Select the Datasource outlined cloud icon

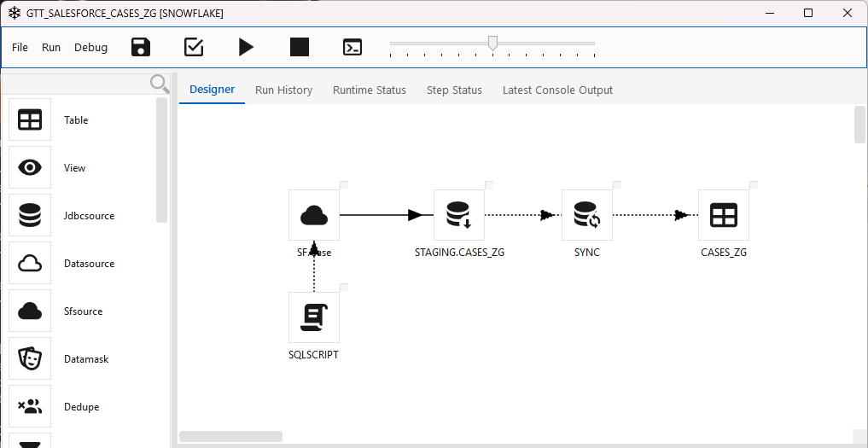point(30,263)
